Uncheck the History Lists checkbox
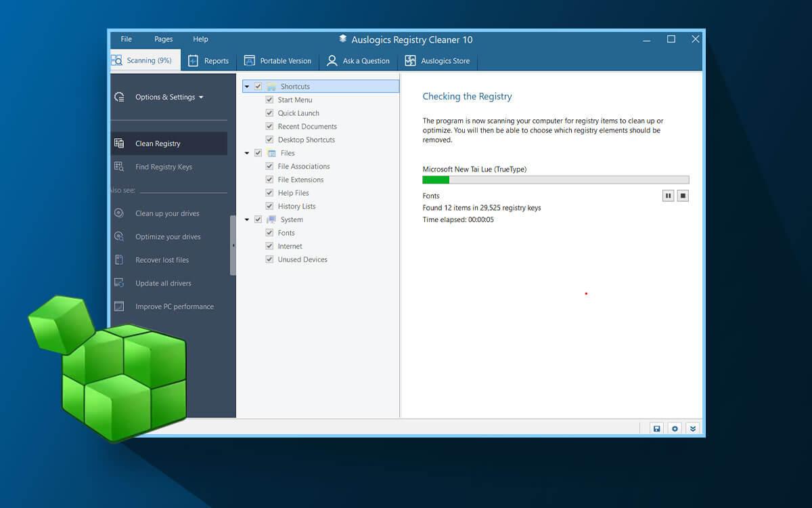 click(270, 206)
